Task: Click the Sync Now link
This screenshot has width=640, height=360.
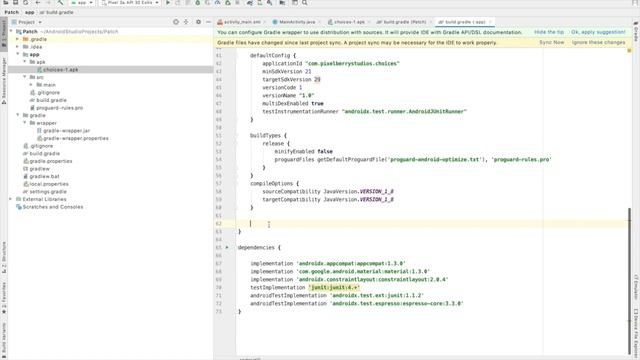Action: pos(551,42)
